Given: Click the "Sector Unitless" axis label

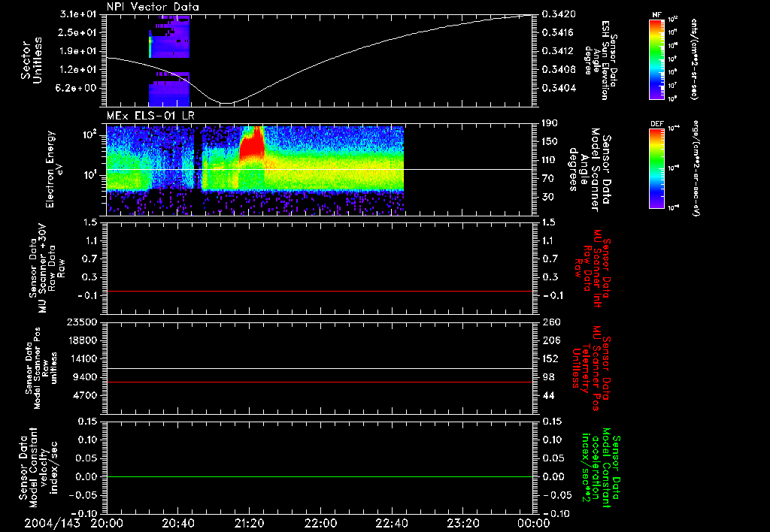Looking at the screenshot, I should coord(32,60).
